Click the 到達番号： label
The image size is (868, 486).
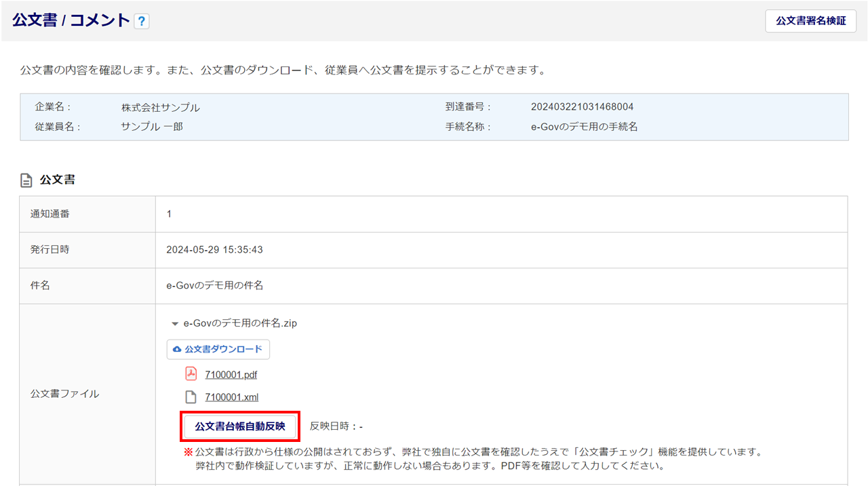tap(468, 107)
